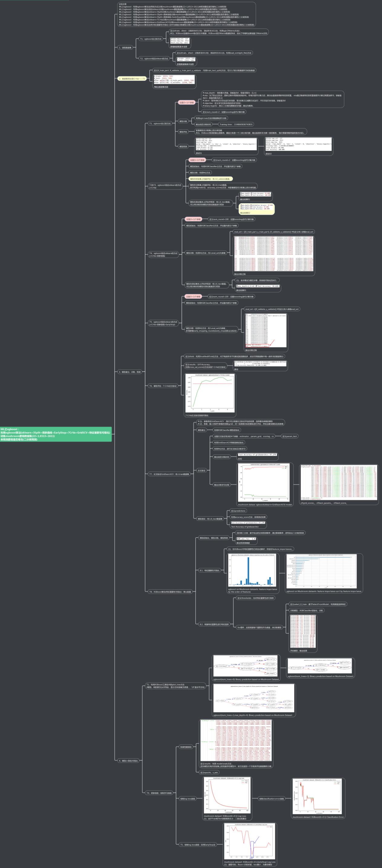Select node T4、xgboost结合sklearn的方式(+CrVa+调参曲线)

coord(164,254)
